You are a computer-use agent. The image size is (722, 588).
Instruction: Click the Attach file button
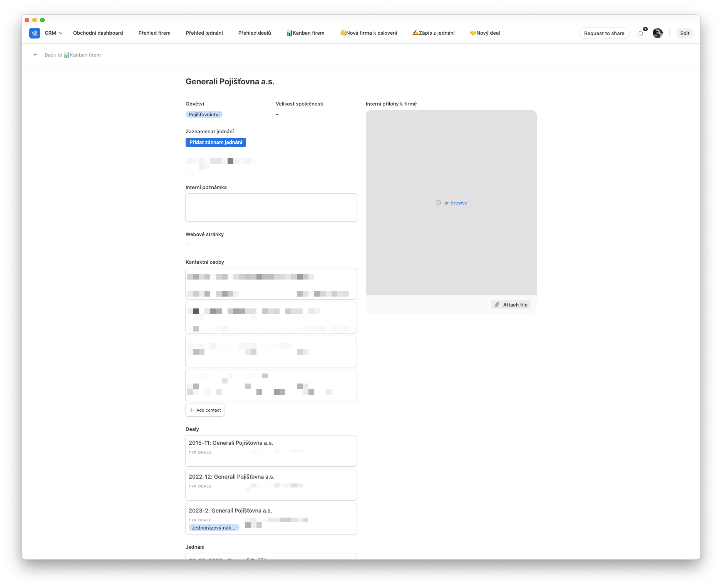(511, 305)
